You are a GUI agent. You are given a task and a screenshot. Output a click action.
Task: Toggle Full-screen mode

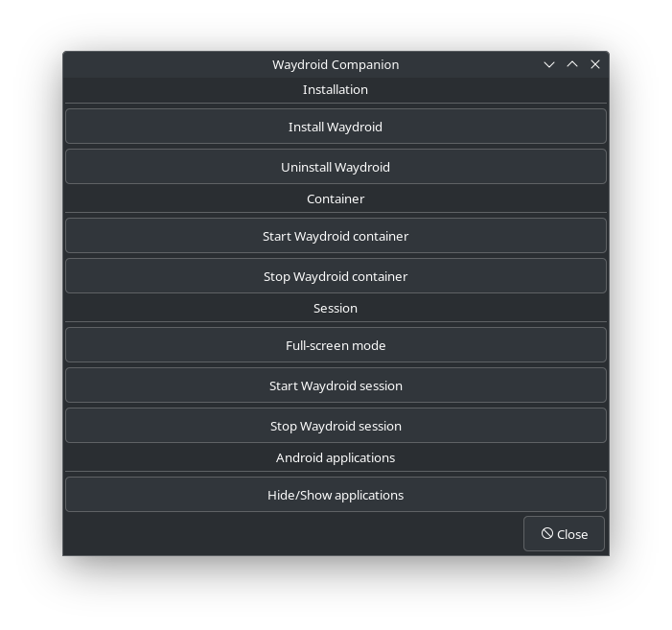336,345
